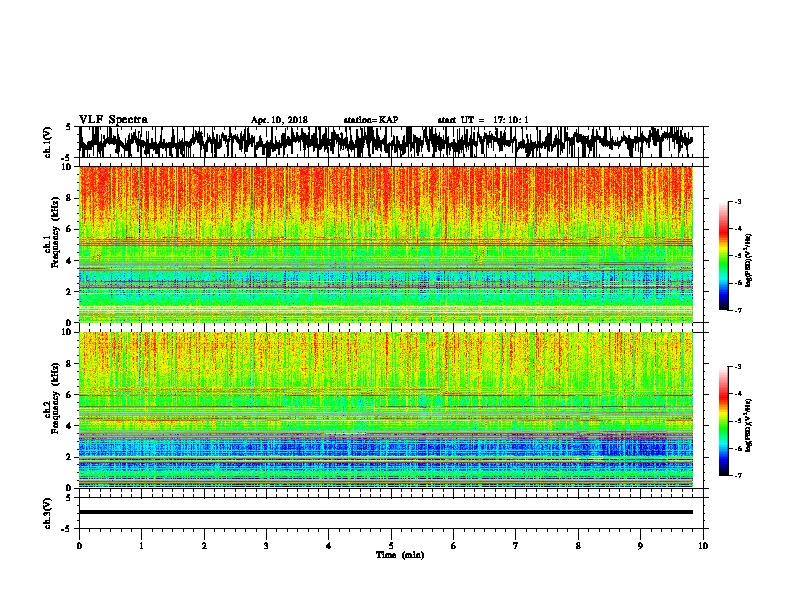This screenshot has height=612, width=792.
Task: Click the "6" kHz tick on ch.2 axis
Action: tap(70, 395)
